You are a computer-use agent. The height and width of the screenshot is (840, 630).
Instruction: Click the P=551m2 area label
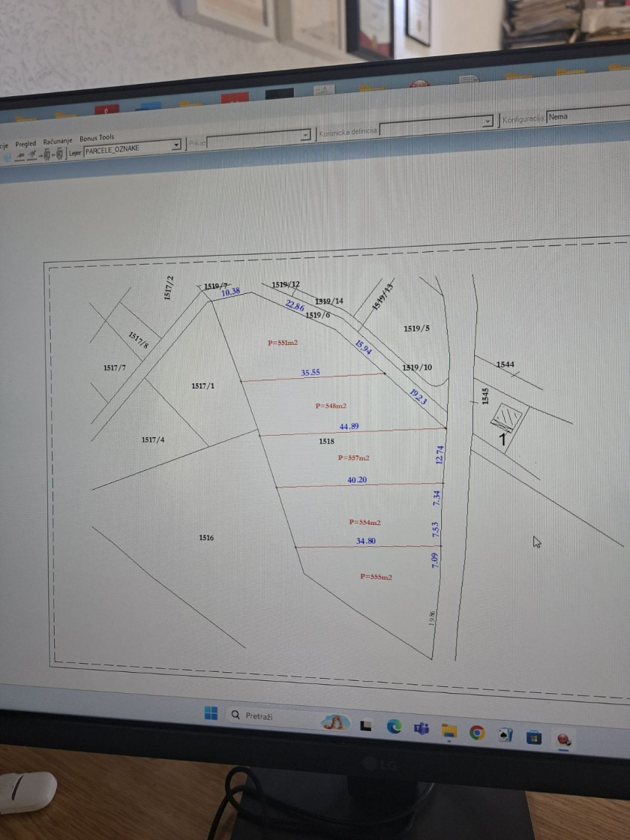click(x=283, y=343)
